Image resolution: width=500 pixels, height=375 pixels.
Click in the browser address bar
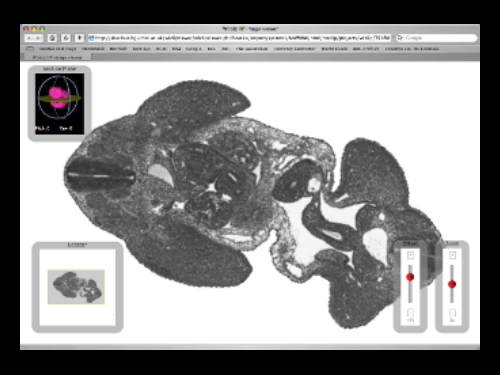239,38
